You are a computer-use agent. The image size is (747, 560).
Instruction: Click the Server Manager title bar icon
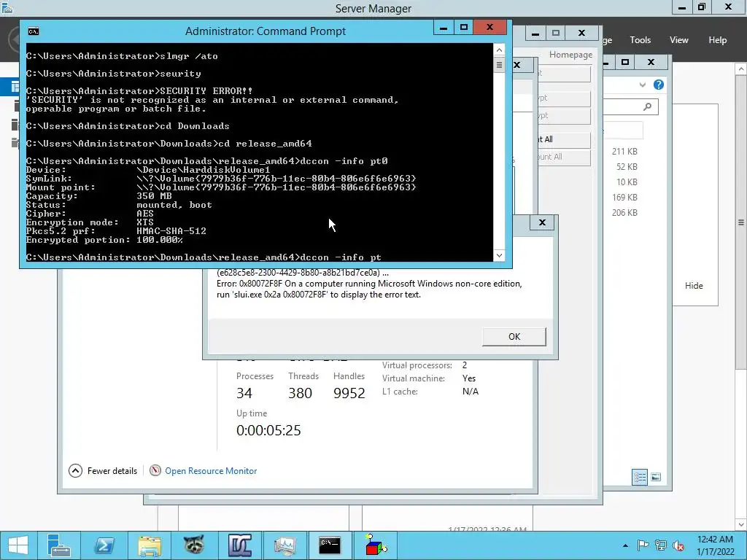[x=7, y=7]
